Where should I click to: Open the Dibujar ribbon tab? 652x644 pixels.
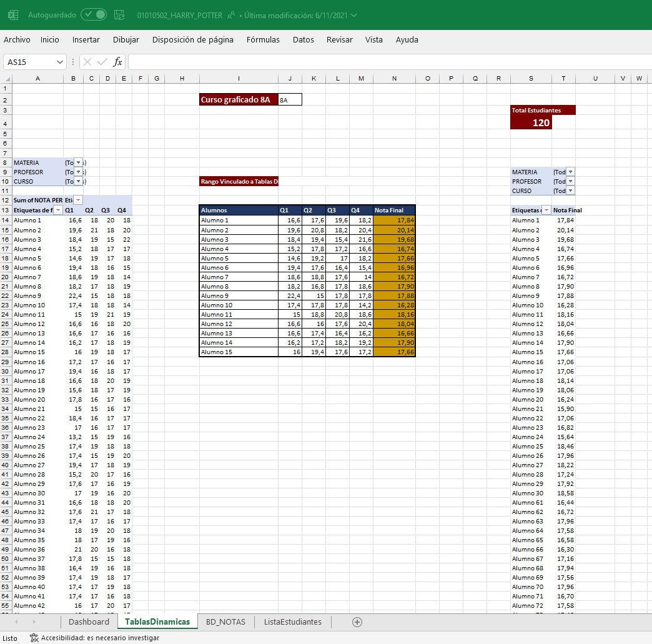[x=126, y=39]
